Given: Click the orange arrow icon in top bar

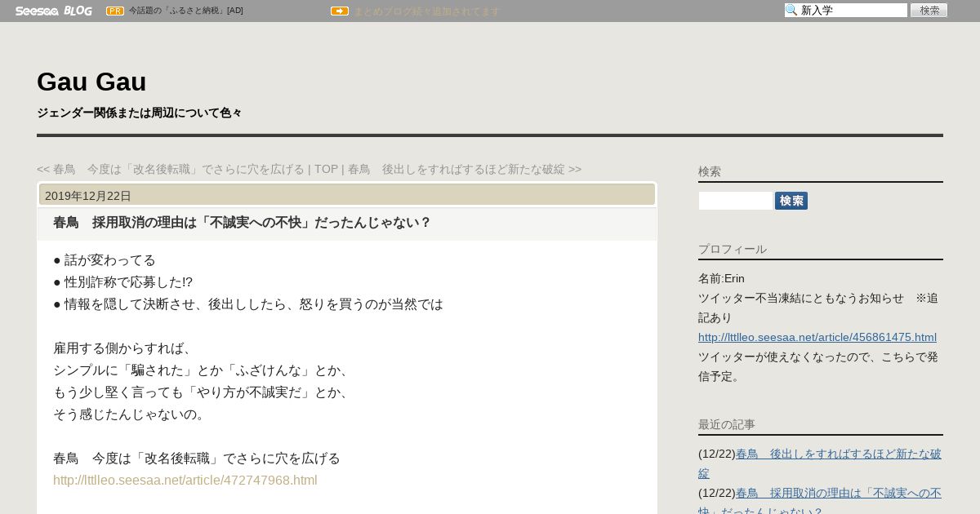Looking at the screenshot, I should coord(340,11).
